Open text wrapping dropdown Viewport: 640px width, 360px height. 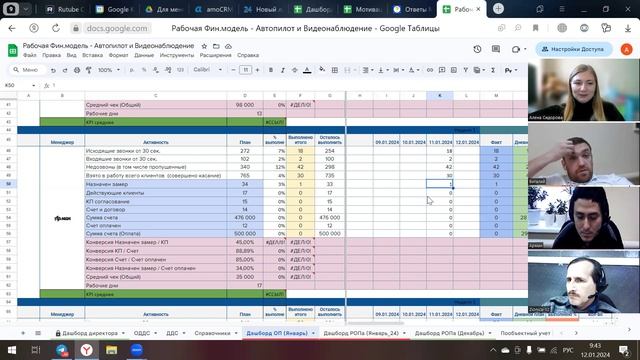click(398, 70)
